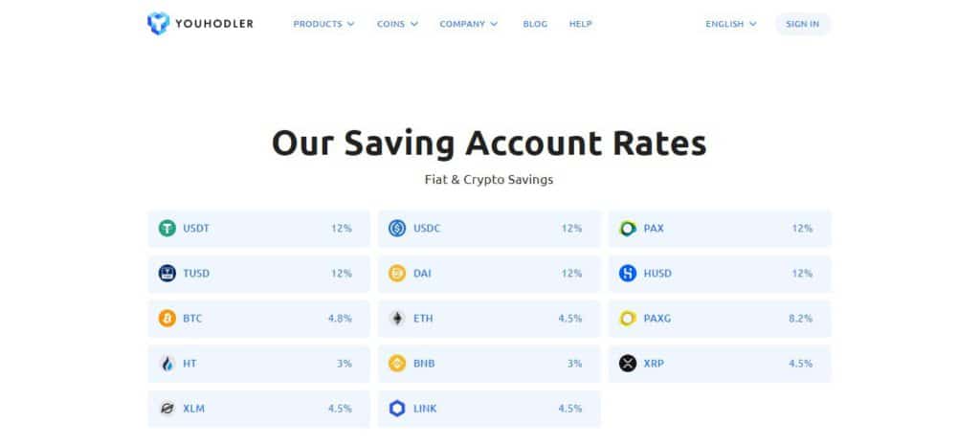Click the Chainlink LINK hexagon icon
The height and width of the screenshot is (444, 980).
[397, 409]
